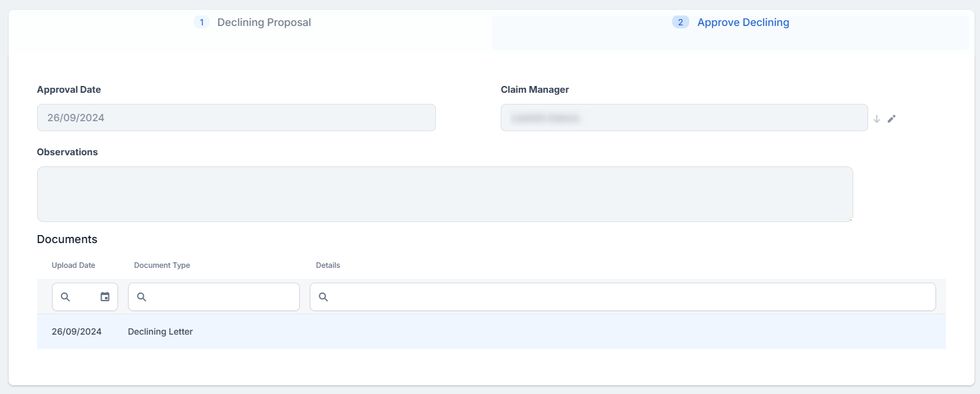This screenshot has width=980, height=394.
Task: Click the step number 1 badge
Action: click(202, 22)
